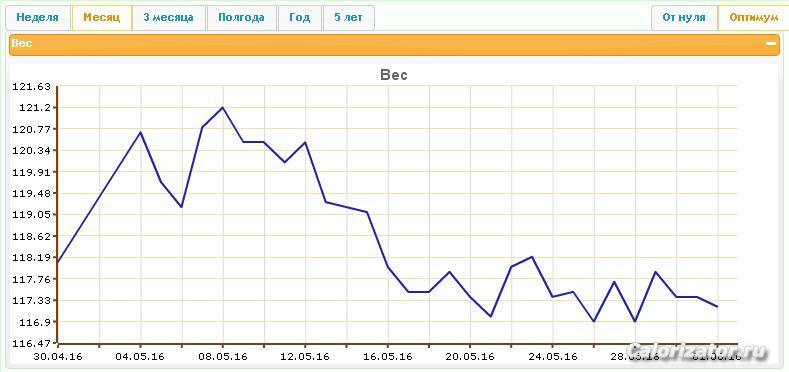The width and height of the screenshot is (789, 372).
Task: Click the 04.05.16 data point on line
Action: [140, 132]
